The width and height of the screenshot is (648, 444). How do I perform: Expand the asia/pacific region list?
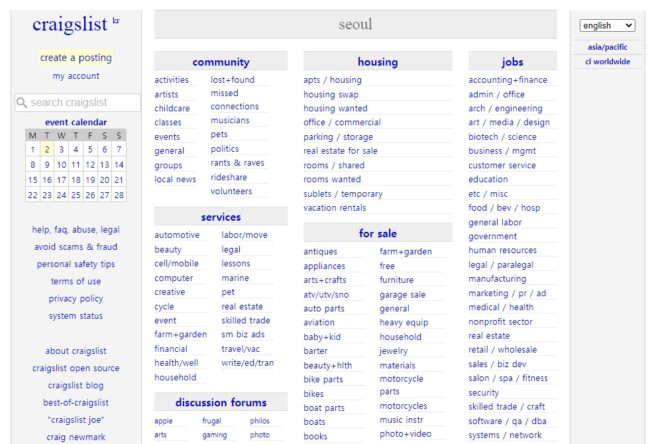click(607, 47)
